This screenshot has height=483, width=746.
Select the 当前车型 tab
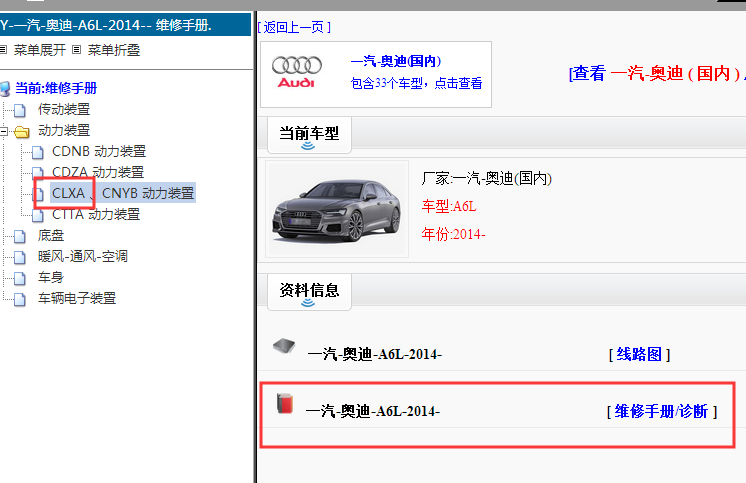309,135
